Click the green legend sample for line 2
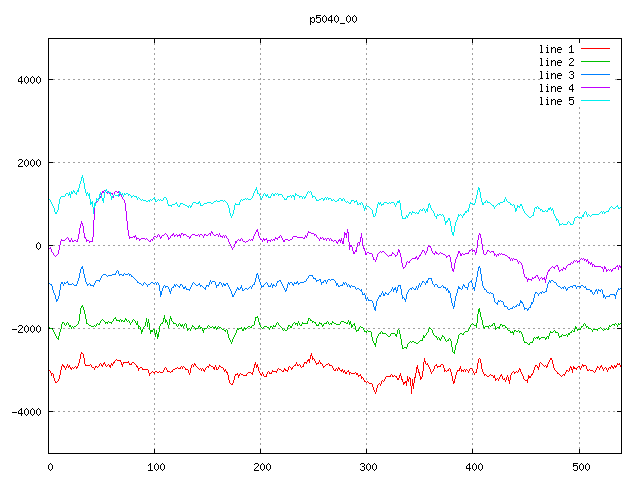This screenshot has width=640, height=480. [595, 62]
